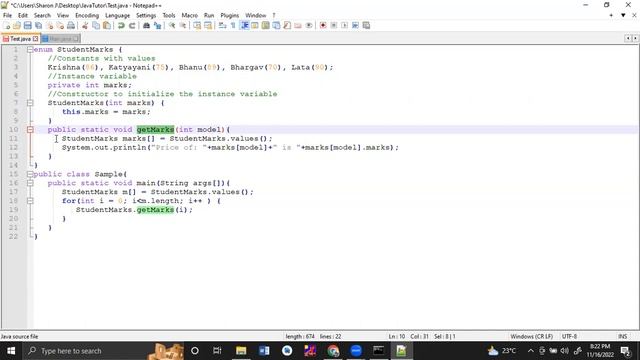Click the Close document toolbar icon
640x360 pixels.
(49, 26)
